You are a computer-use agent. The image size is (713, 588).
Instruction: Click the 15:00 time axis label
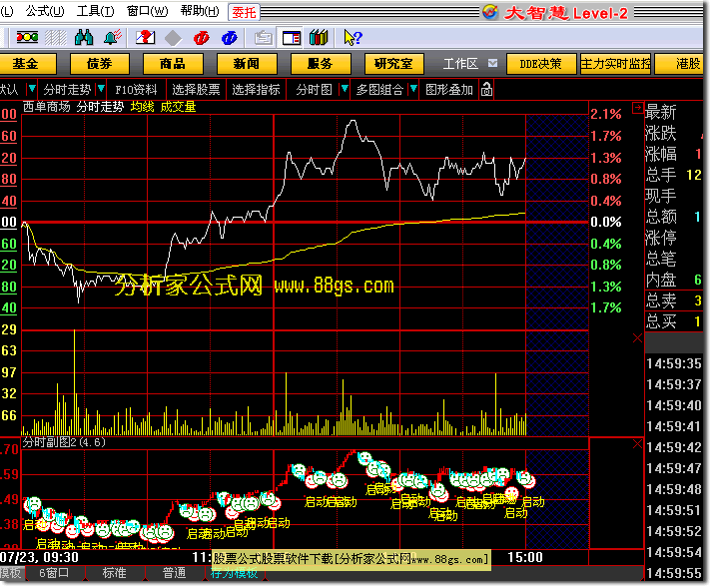[525, 557]
